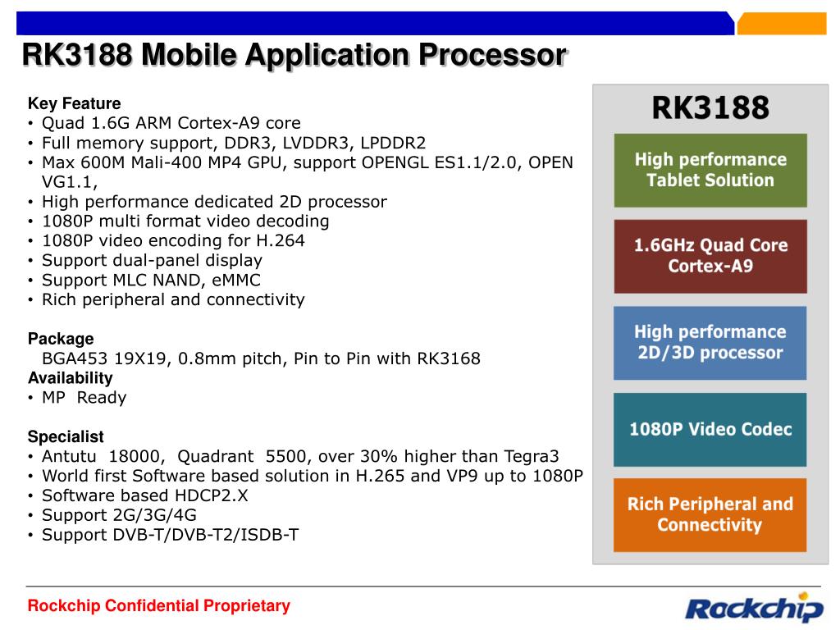Click High performance dedicated 2D processor bullet
This screenshot has width=840, height=630.
pos(214,202)
